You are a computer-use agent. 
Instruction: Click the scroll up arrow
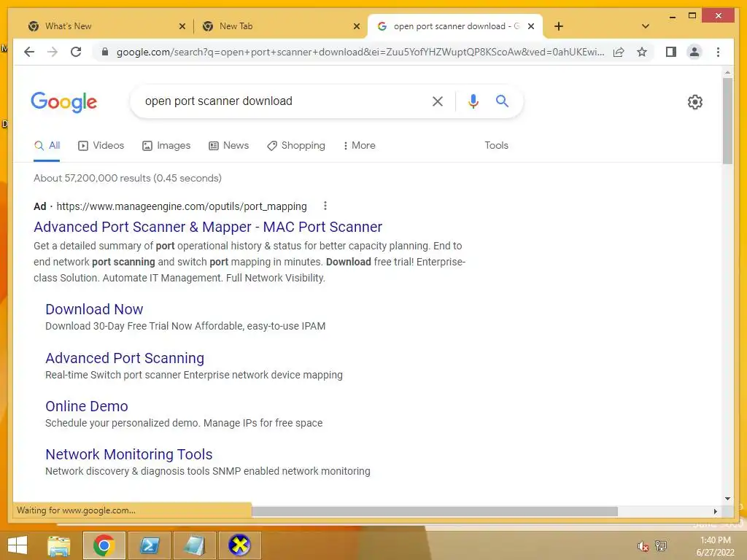[x=727, y=72]
